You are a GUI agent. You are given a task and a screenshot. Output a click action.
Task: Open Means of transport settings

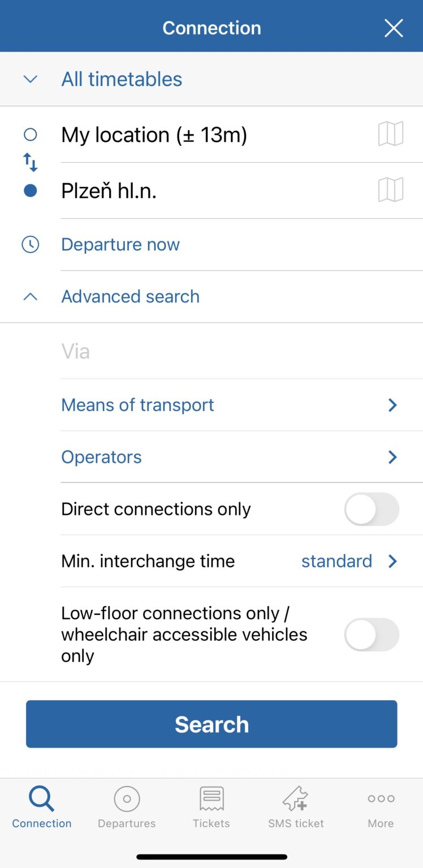(241, 405)
